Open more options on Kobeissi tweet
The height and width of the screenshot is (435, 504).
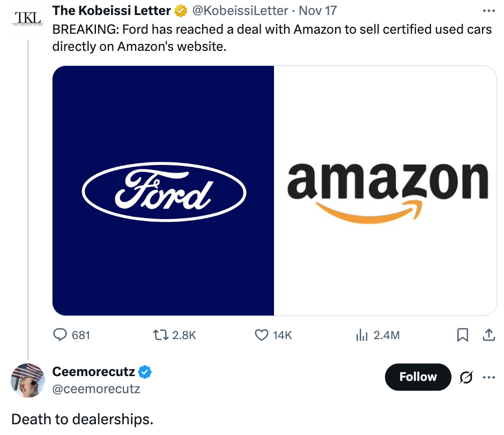click(x=489, y=11)
